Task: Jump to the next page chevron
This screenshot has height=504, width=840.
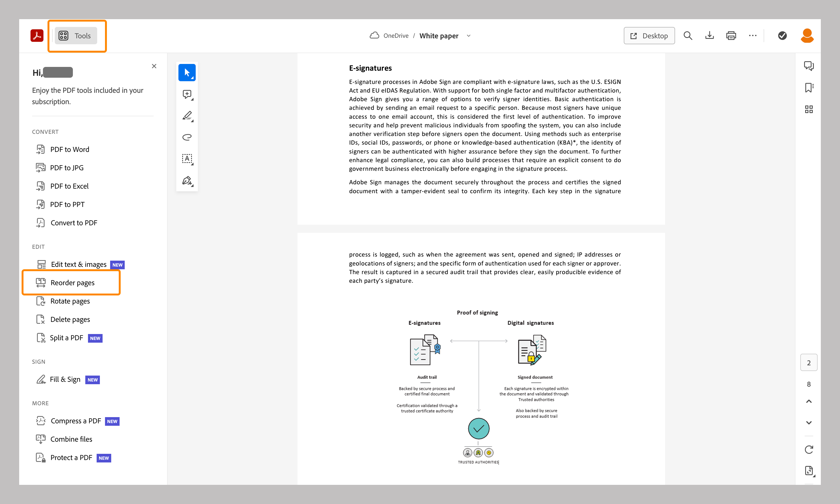Action: 809,423
